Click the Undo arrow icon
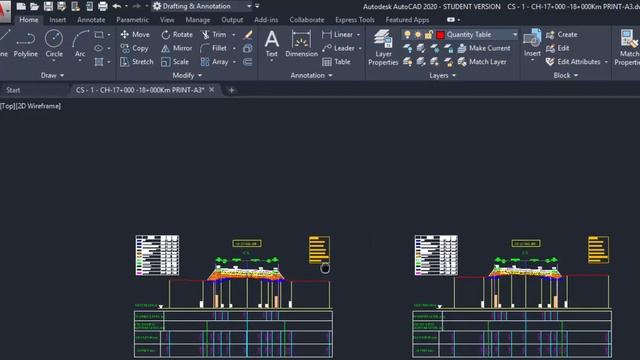This screenshot has width=640, height=360. tap(117, 6)
